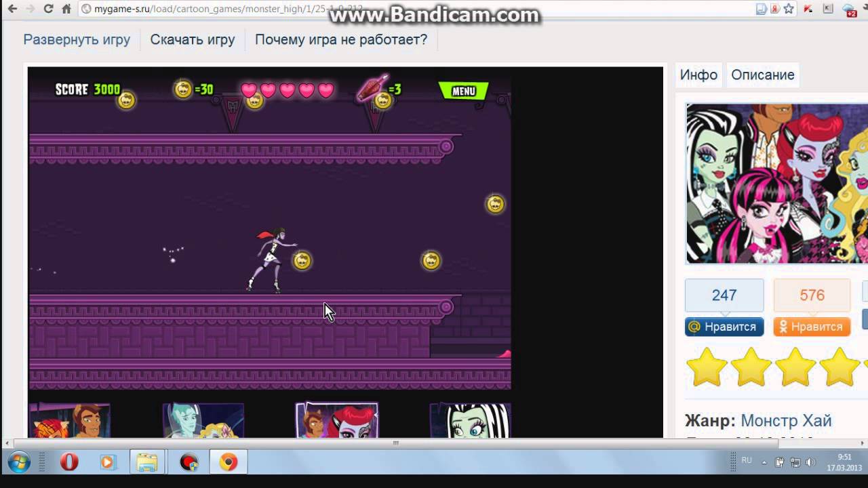This screenshot has width=868, height=488.
Task: Click the RU language indicator
Action: [x=747, y=460]
